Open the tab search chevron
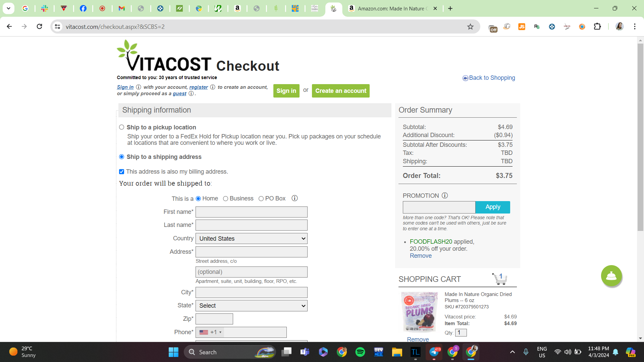 point(8,8)
